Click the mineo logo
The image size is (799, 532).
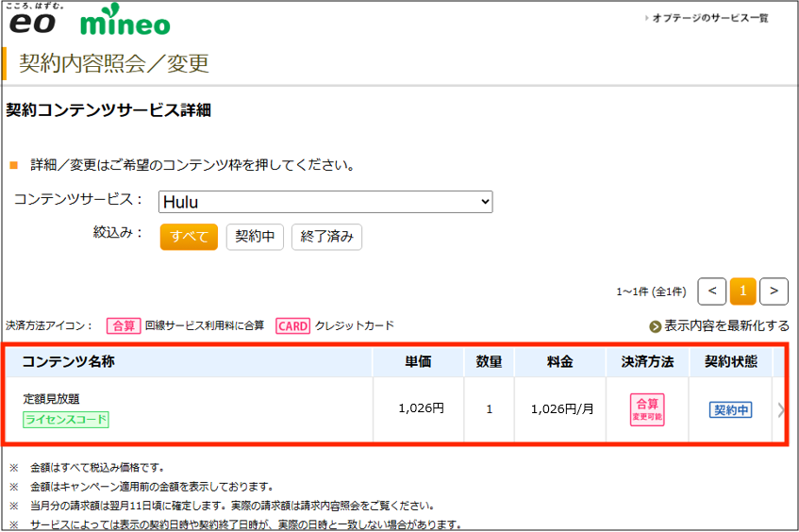[125, 21]
